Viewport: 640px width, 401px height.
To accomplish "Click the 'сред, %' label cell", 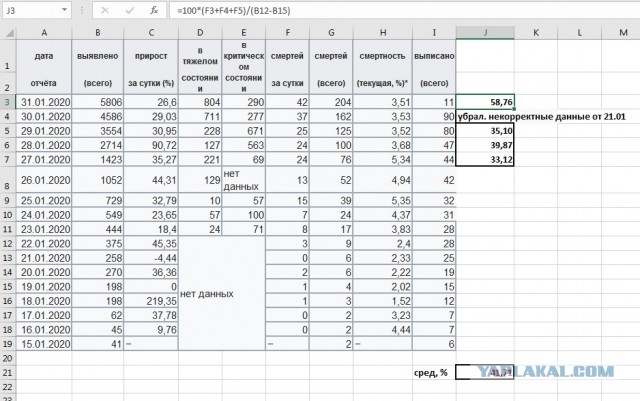I will [434, 372].
